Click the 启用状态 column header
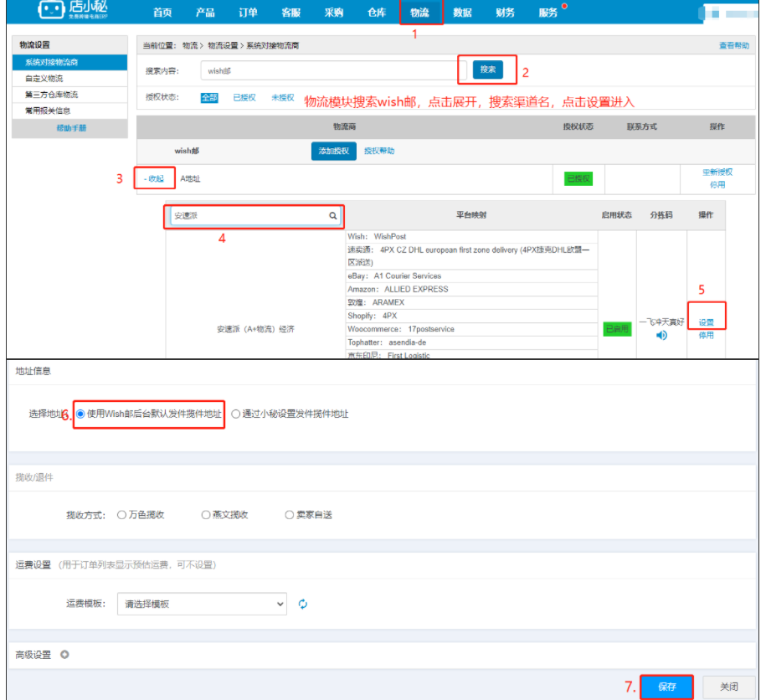The image size is (766, 700). pyautogui.click(x=616, y=215)
